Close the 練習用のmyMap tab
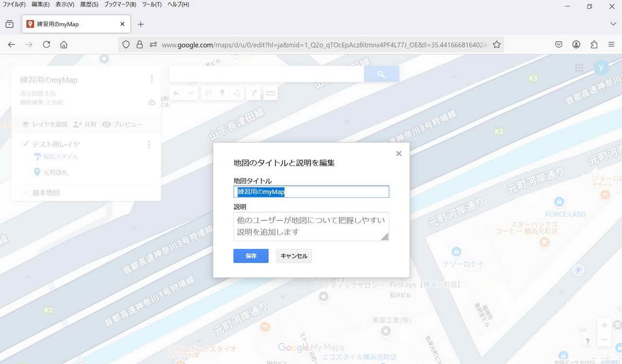622x364 pixels. click(122, 24)
